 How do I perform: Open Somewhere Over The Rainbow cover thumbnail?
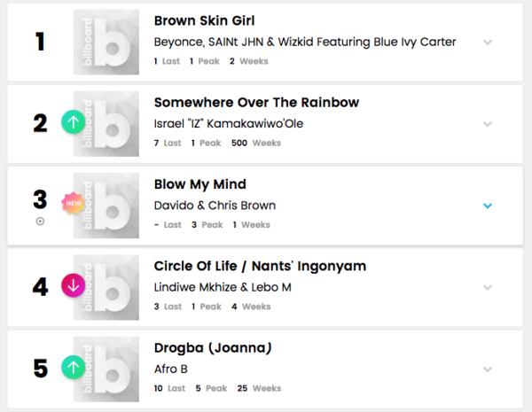(106, 123)
